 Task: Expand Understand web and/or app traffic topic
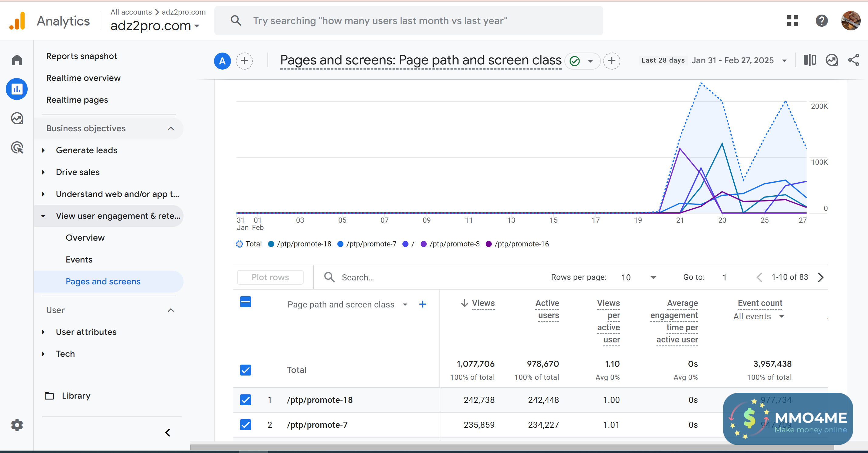point(43,194)
